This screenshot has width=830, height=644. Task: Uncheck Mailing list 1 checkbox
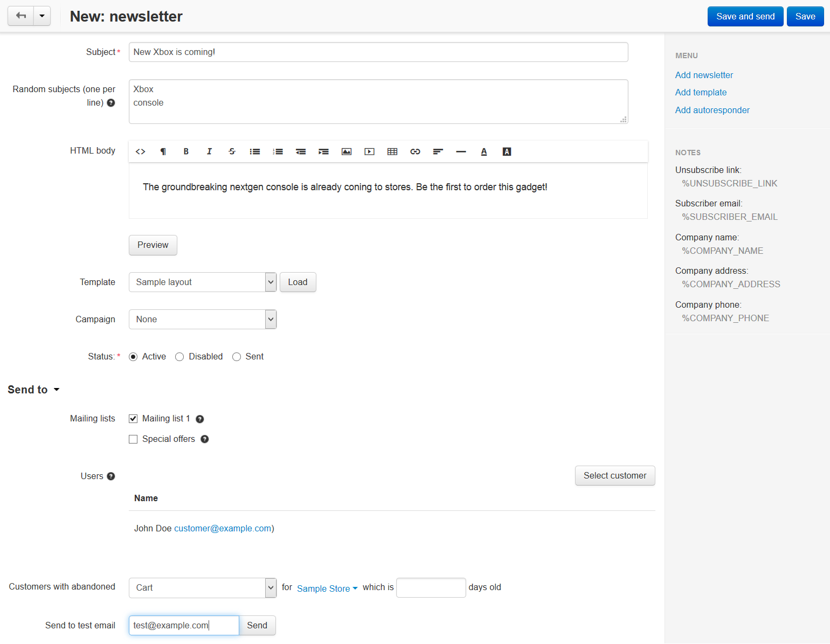[133, 419]
